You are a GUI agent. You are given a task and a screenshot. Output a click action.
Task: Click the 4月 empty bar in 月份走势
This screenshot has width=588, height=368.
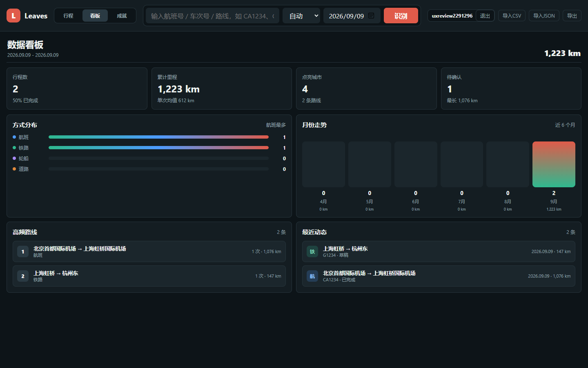click(323, 164)
